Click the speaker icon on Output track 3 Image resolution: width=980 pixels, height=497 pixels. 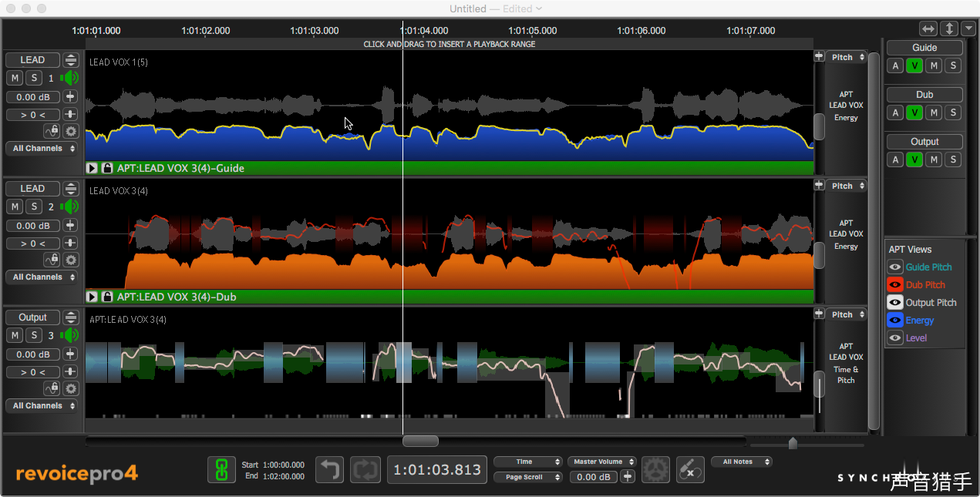[x=70, y=335]
